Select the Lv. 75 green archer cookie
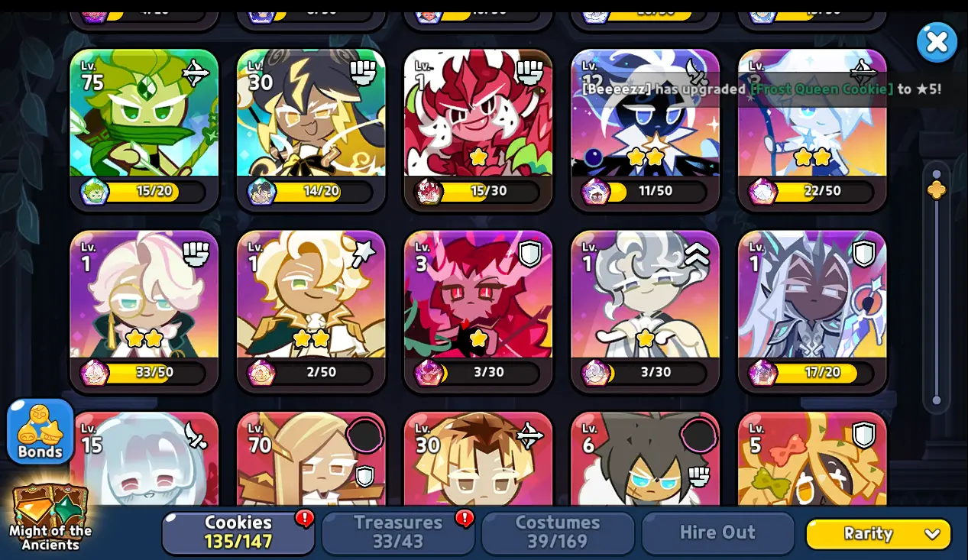This screenshot has width=968, height=560. pyautogui.click(x=144, y=130)
